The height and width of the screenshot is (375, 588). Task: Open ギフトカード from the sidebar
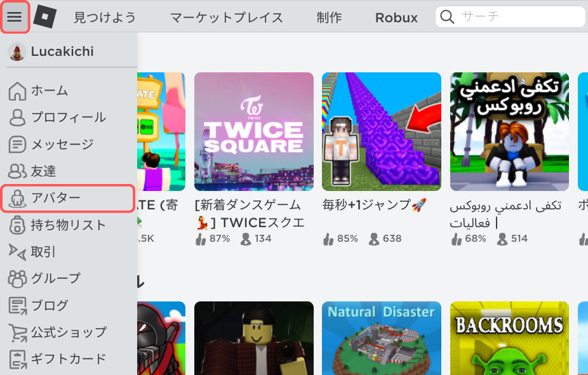coord(69,359)
